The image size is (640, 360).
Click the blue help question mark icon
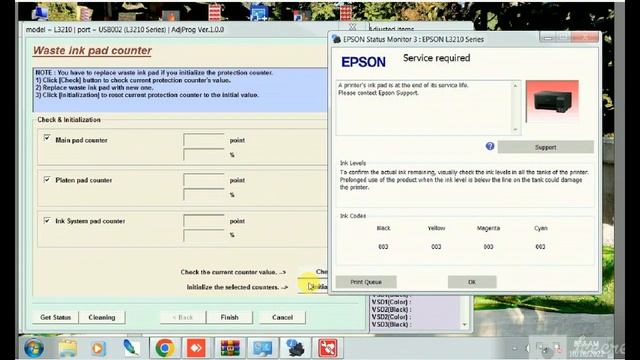(490, 146)
